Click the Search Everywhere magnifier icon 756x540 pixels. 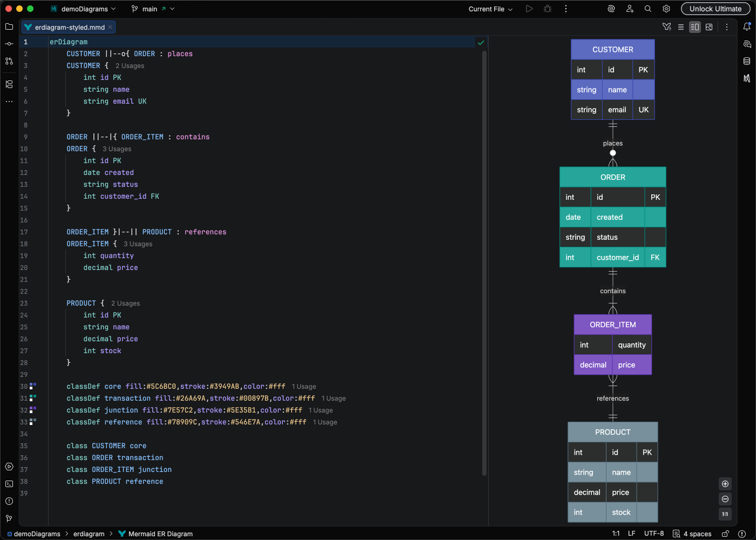[x=648, y=9]
